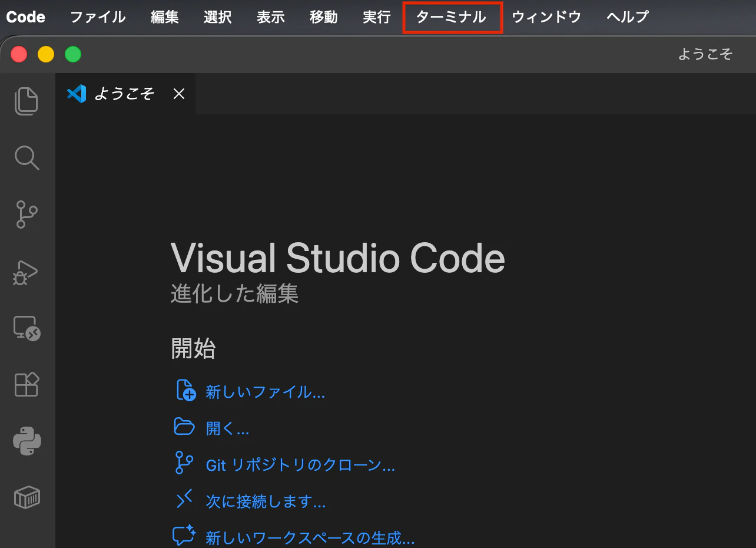Open the Explorer view in activity bar

[x=26, y=101]
